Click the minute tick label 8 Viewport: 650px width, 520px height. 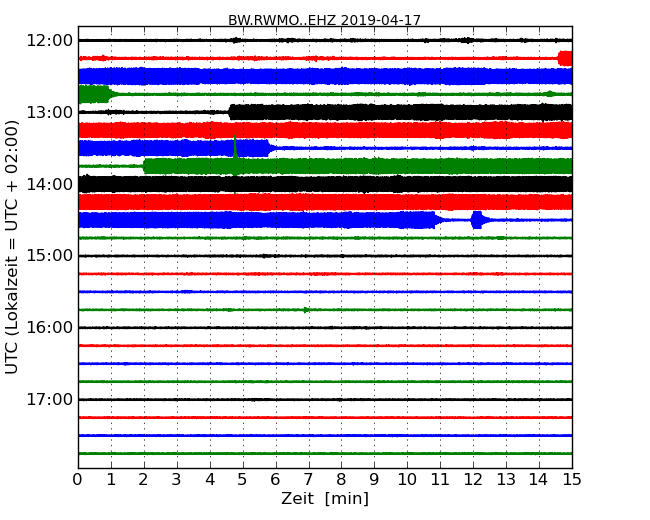[x=341, y=479]
